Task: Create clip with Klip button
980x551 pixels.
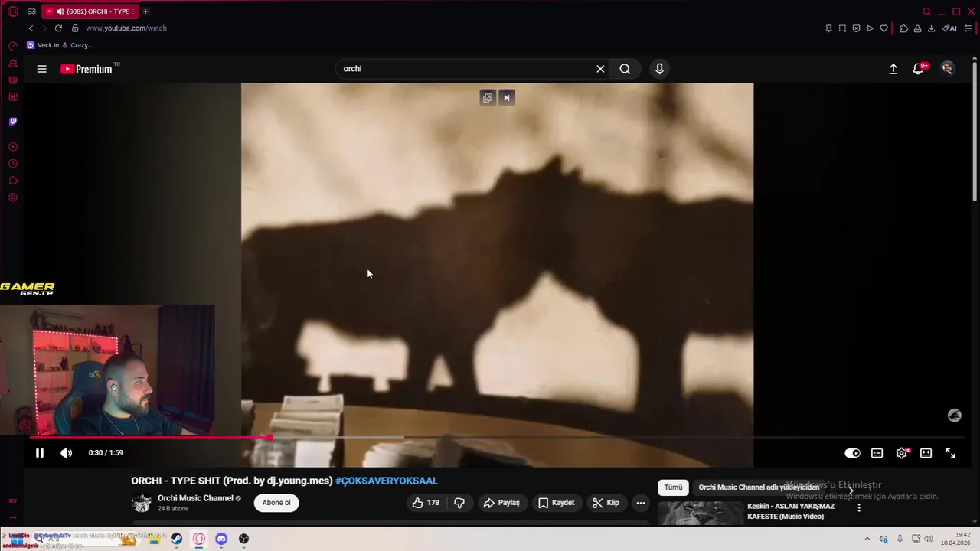Action: (x=606, y=503)
